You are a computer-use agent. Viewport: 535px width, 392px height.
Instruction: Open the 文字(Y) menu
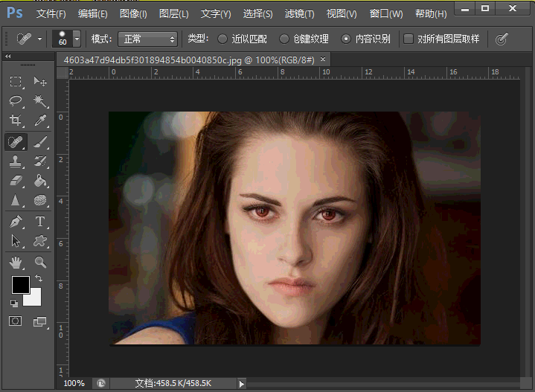click(216, 13)
